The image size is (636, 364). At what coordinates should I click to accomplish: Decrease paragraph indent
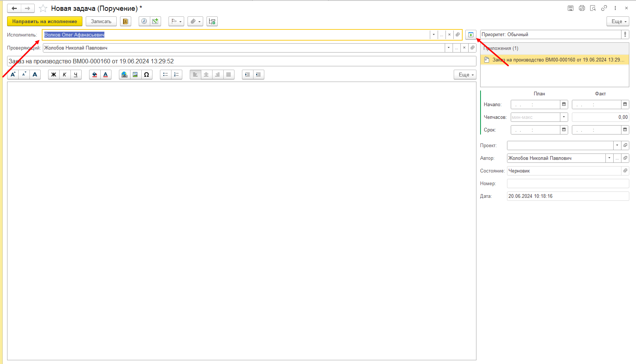(258, 75)
